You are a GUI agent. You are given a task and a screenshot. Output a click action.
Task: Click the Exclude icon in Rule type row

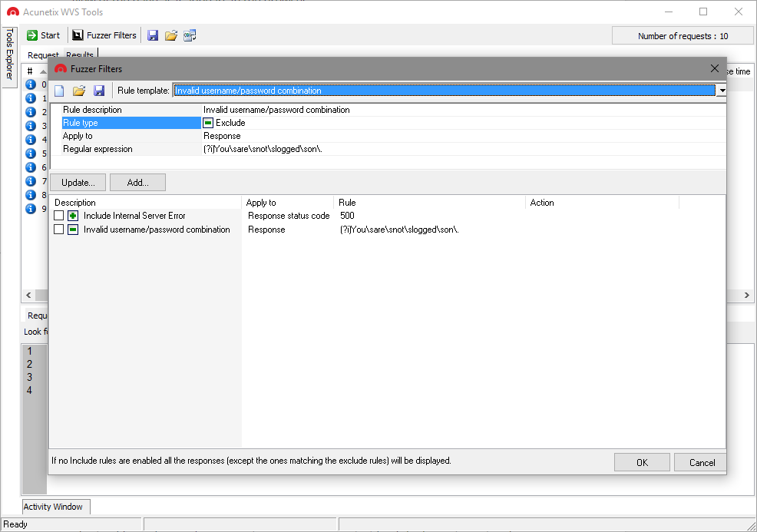(x=208, y=123)
